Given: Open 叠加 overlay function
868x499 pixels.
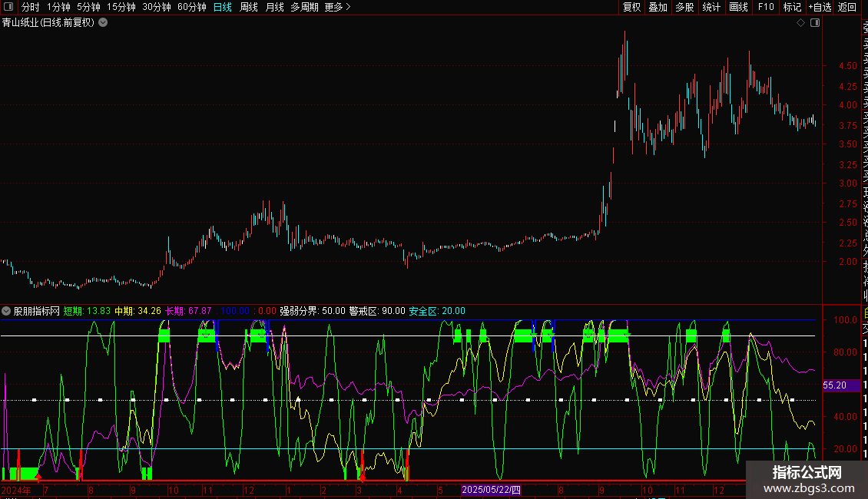Looking at the screenshot, I should (658, 7).
